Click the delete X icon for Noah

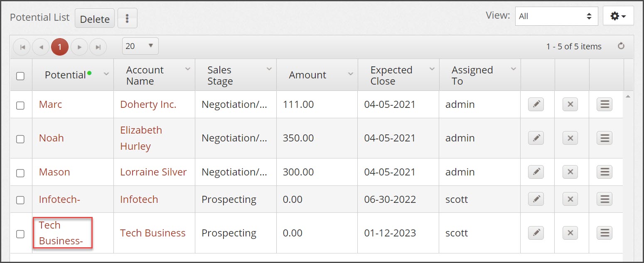point(570,139)
